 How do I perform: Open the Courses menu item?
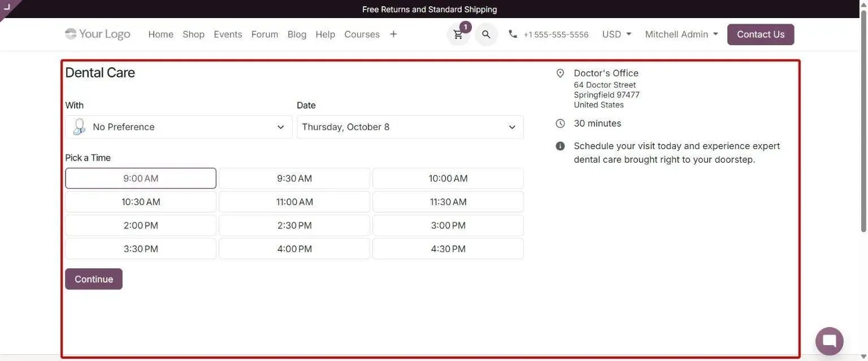click(x=362, y=34)
